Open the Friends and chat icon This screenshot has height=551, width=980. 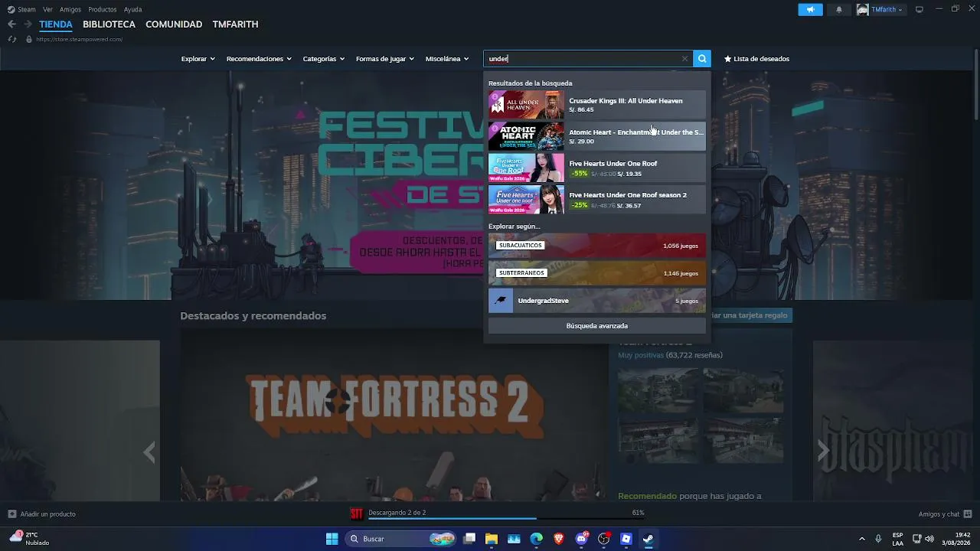tap(968, 514)
